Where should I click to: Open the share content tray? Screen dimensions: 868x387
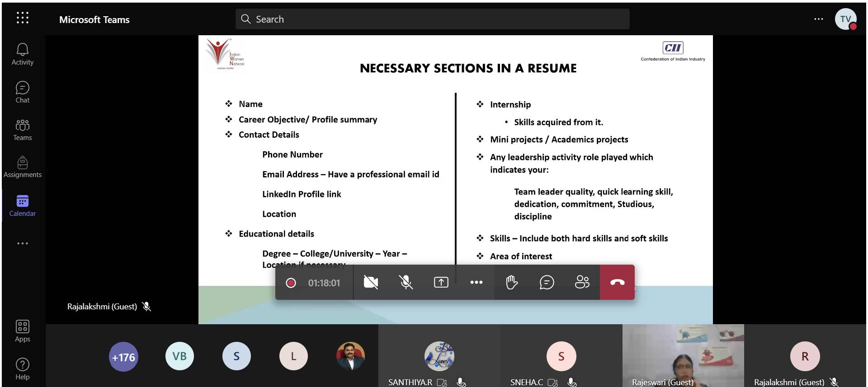(x=441, y=283)
